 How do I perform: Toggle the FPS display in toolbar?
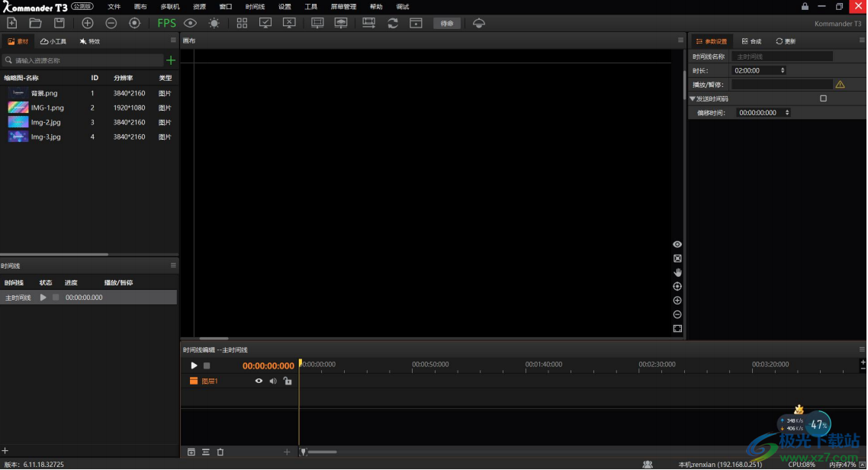pos(166,23)
